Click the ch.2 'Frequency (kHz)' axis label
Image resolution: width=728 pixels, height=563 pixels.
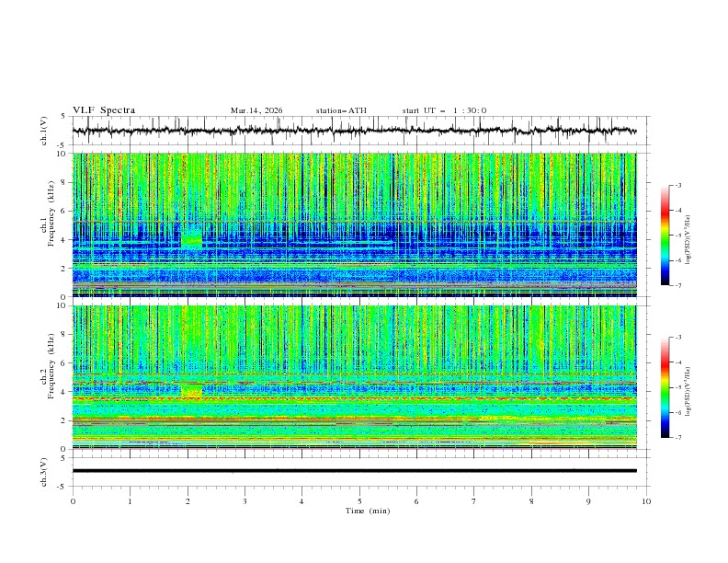[x=51, y=366]
